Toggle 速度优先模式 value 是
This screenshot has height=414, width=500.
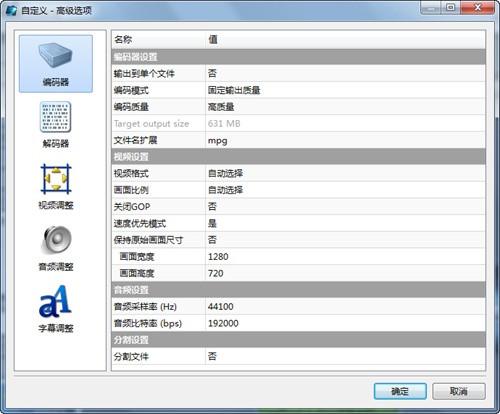(345, 223)
